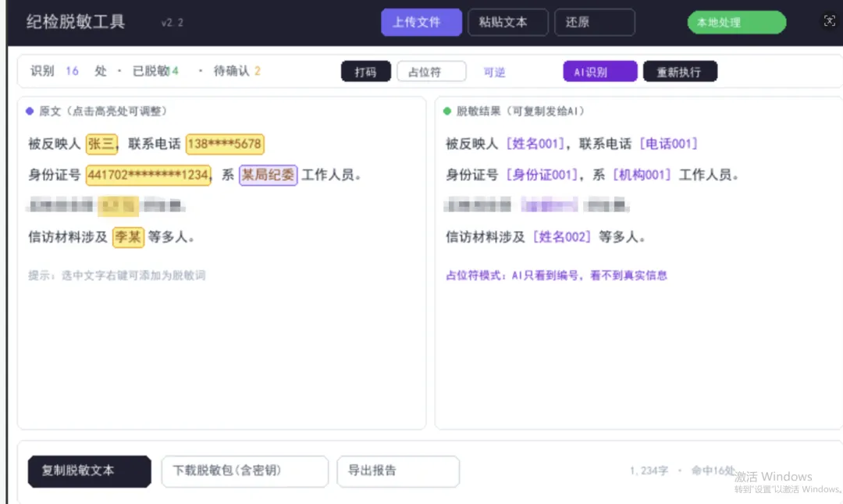
Task: Click the blurred highlighted word in original text
Action: pos(119,206)
